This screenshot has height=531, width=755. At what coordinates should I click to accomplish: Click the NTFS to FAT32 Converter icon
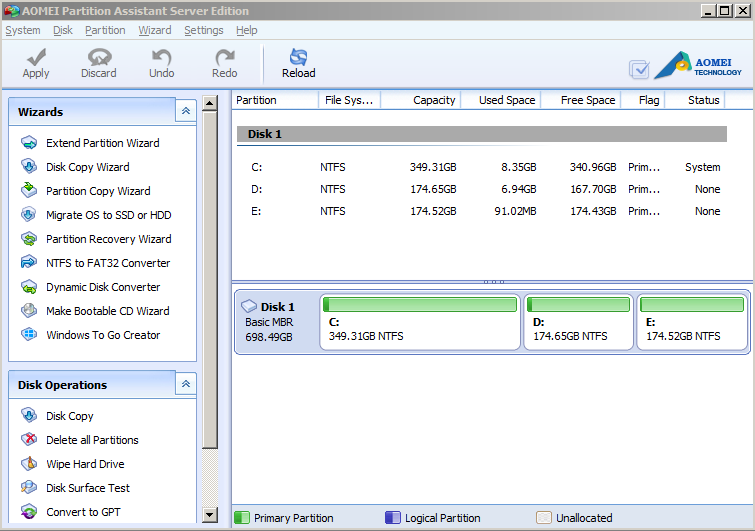pos(29,262)
